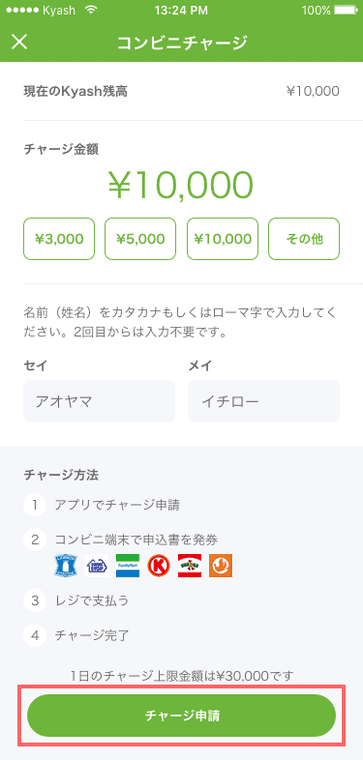Tap the Sunkus store logo icon
The image size is (363, 760).
189,565
